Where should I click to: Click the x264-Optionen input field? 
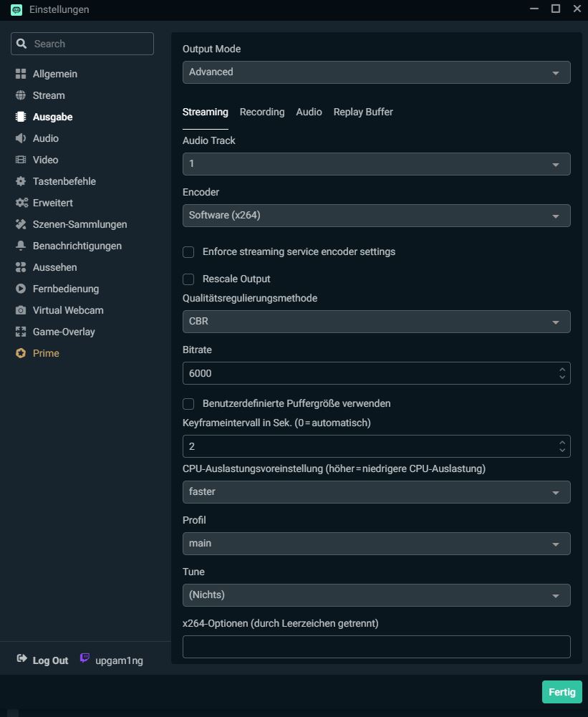(x=376, y=646)
